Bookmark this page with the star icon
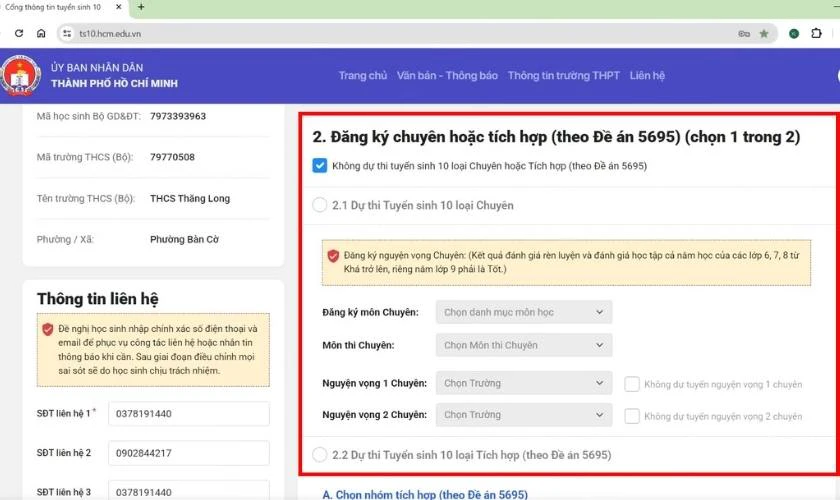 764,33
